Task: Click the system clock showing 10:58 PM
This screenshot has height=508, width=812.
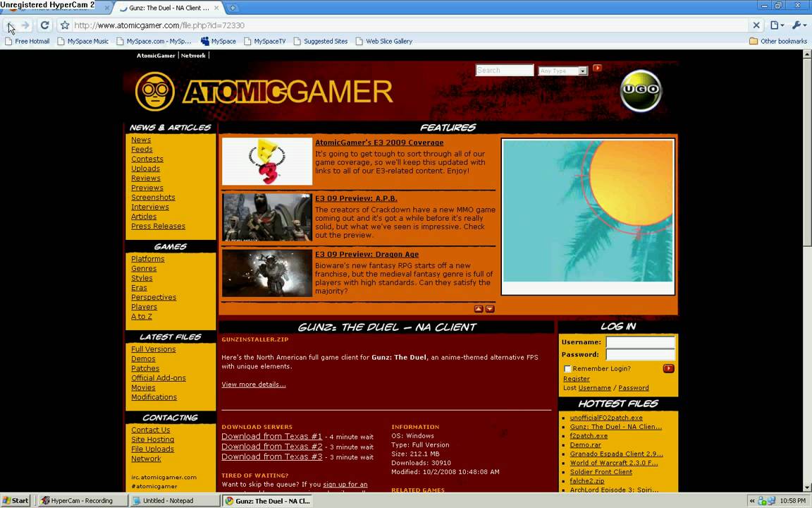Action: [792, 501]
